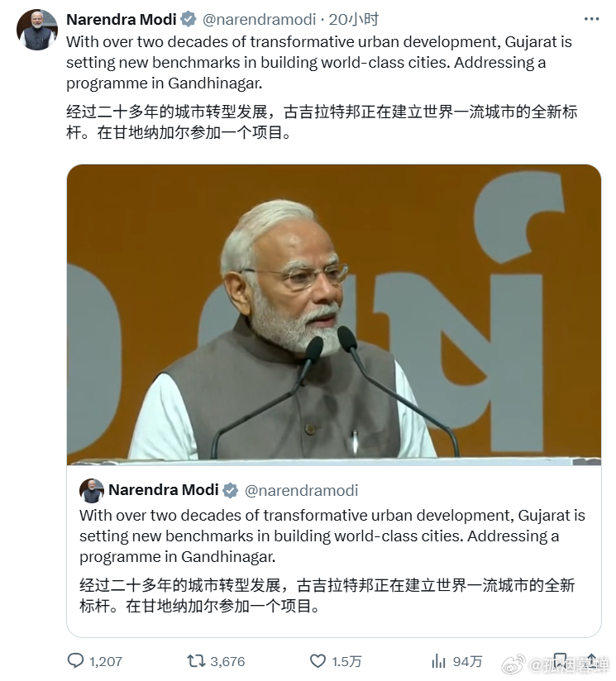Play the video of the speech
The height and width of the screenshot is (681, 616).
(333, 314)
